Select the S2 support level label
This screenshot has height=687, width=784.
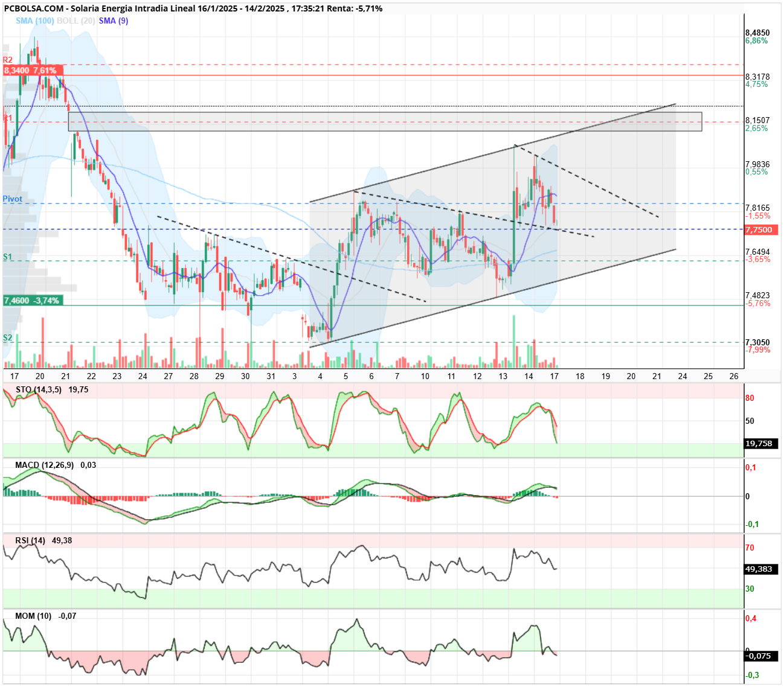tap(7, 337)
